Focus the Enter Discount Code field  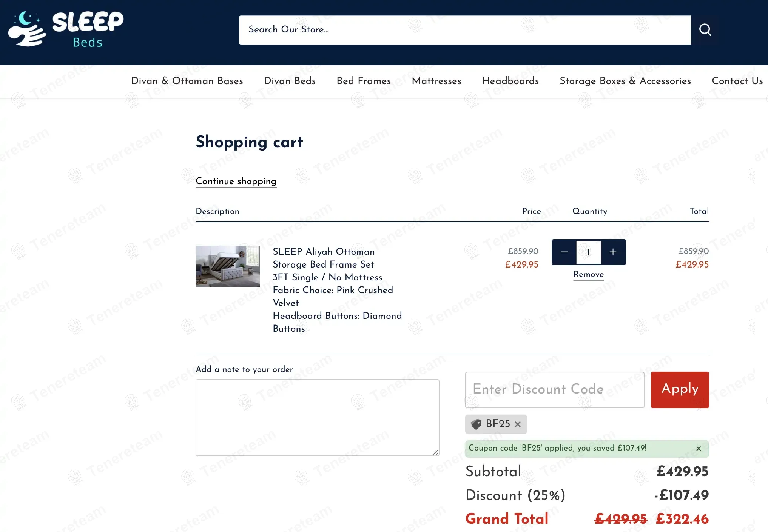pyautogui.click(x=554, y=390)
